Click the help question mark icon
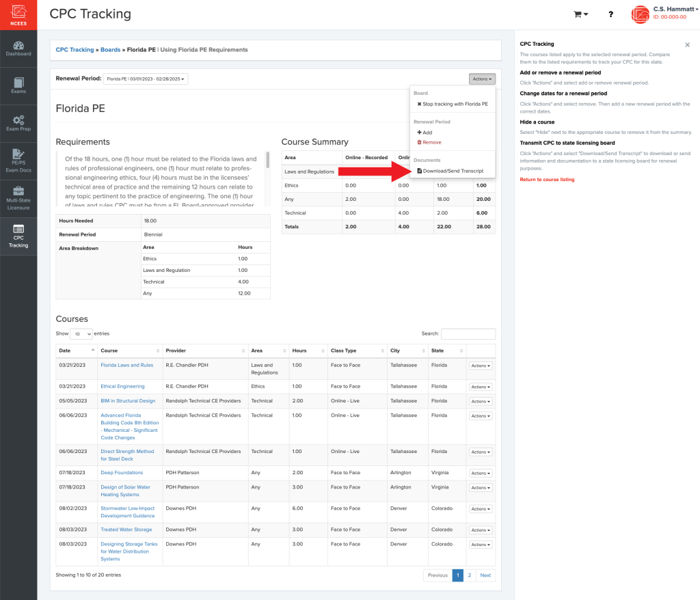The image size is (700, 600). (x=610, y=14)
